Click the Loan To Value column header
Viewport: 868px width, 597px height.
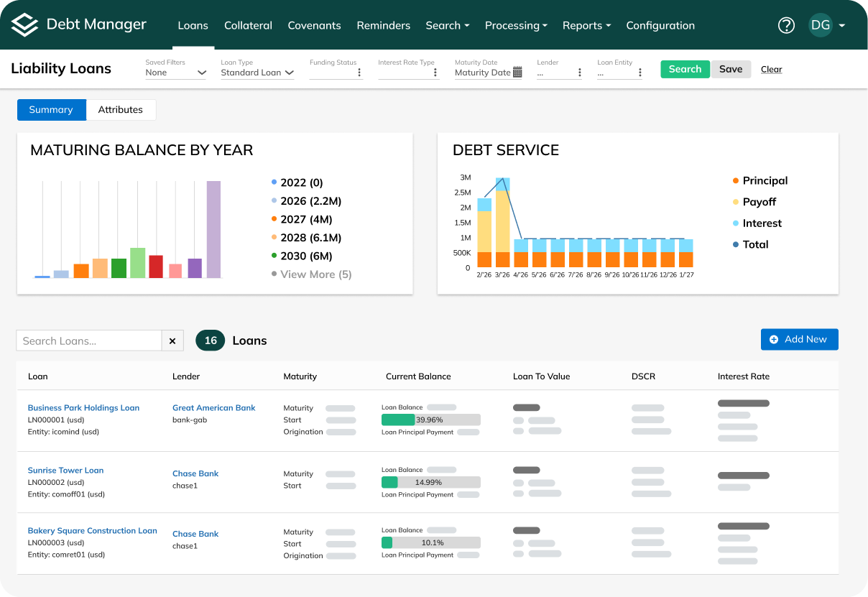click(541, 376)
